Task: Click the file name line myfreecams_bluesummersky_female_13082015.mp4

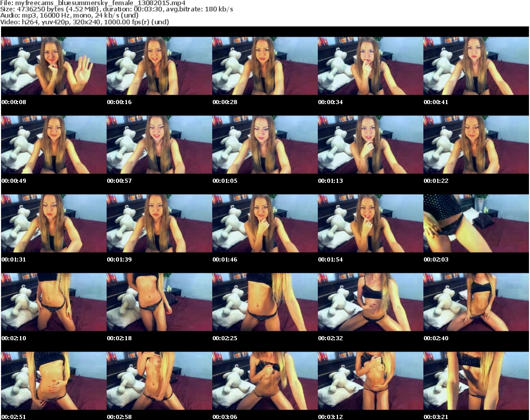Action: pos(93,3)
